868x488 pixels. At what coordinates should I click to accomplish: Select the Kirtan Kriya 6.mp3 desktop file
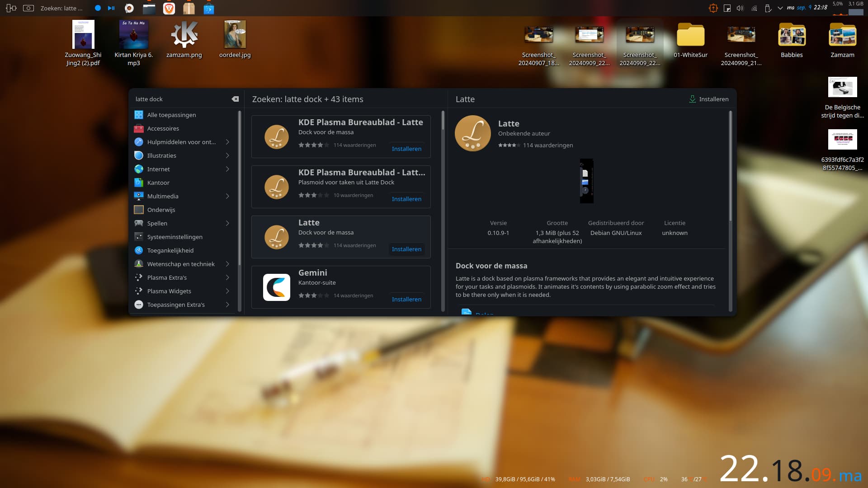point(134,43)
